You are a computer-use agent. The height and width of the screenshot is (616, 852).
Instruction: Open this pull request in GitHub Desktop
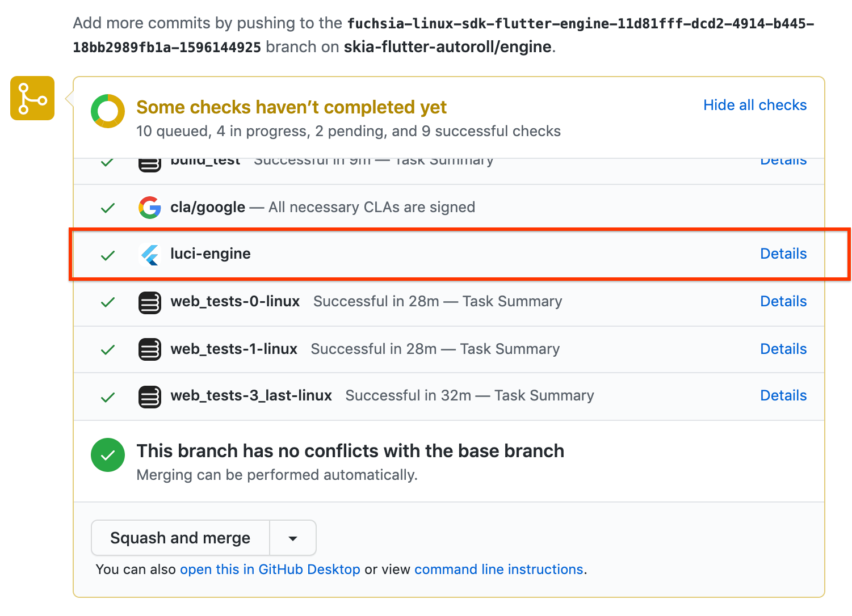coord(270,569)
